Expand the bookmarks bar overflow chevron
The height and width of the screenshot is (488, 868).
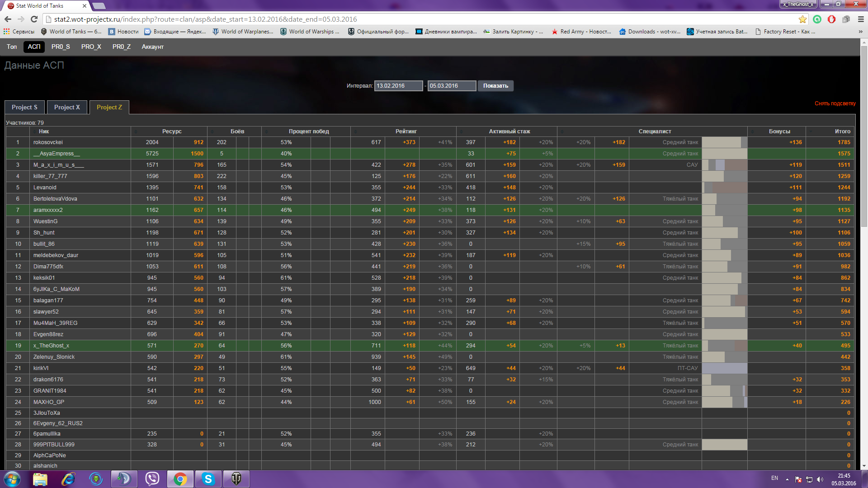pos(860,32)
